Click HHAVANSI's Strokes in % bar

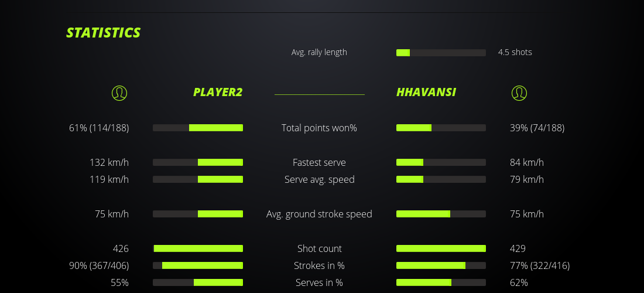(441, 265)
